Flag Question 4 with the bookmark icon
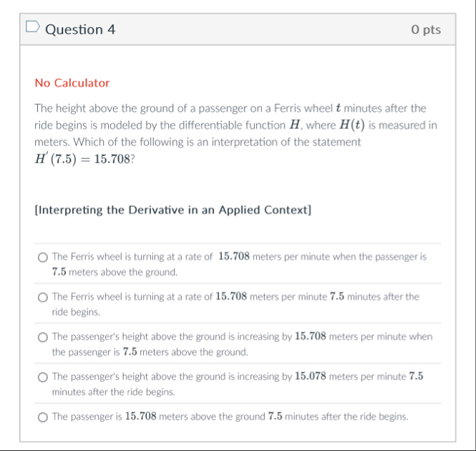Image resolution: width=476 pixels, height=451 pixels. (x=31, y=29)
